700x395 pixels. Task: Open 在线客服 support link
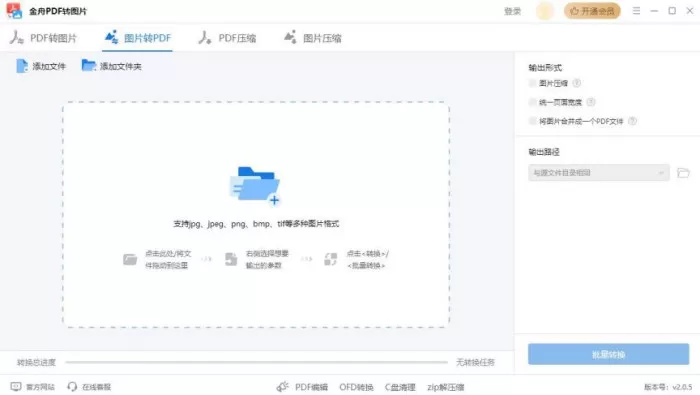[x=89, y=387]
